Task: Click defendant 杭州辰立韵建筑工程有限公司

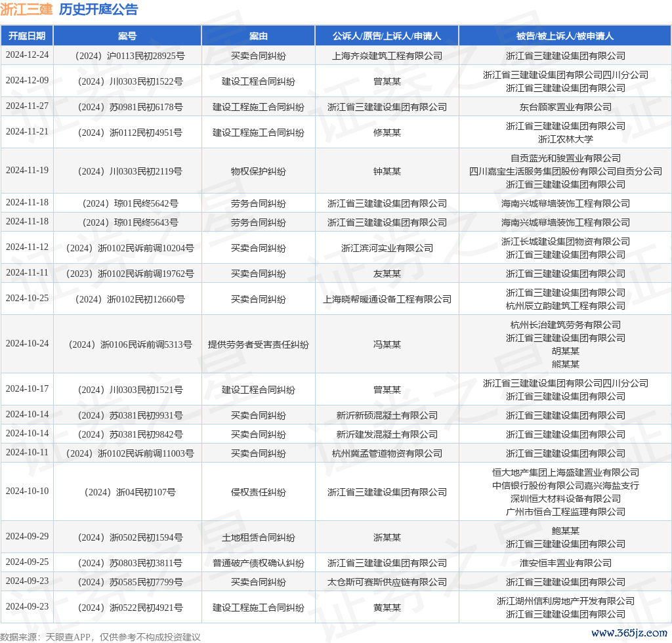Action: [x=565, y=306]
